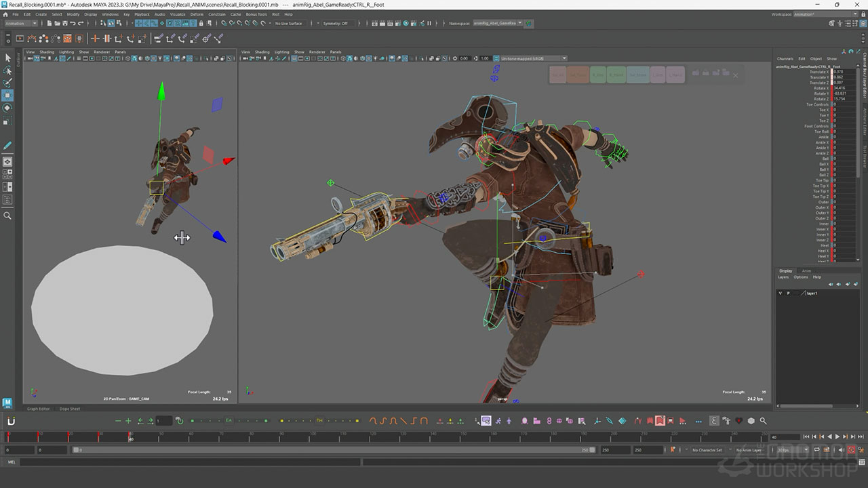The height and width of the screenshot is (488, 868).
Task: Toggle the auto keyframe button
Action: [851, 450]
